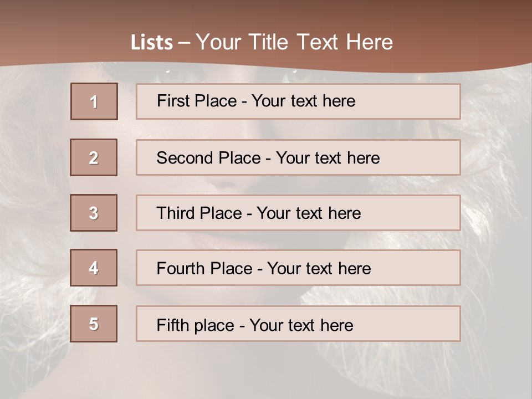This screenshot has width=532, height=399.
Task: Click 'Your text here' in Fifth place row
Action: 301,325
